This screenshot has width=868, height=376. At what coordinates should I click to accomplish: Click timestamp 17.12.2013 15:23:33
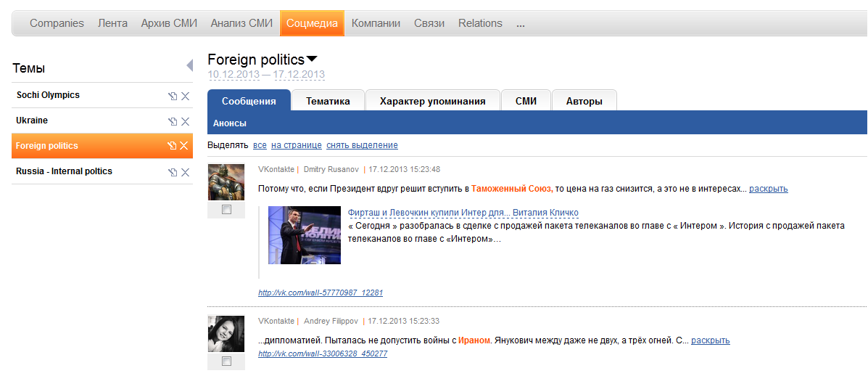click(404, 321)
